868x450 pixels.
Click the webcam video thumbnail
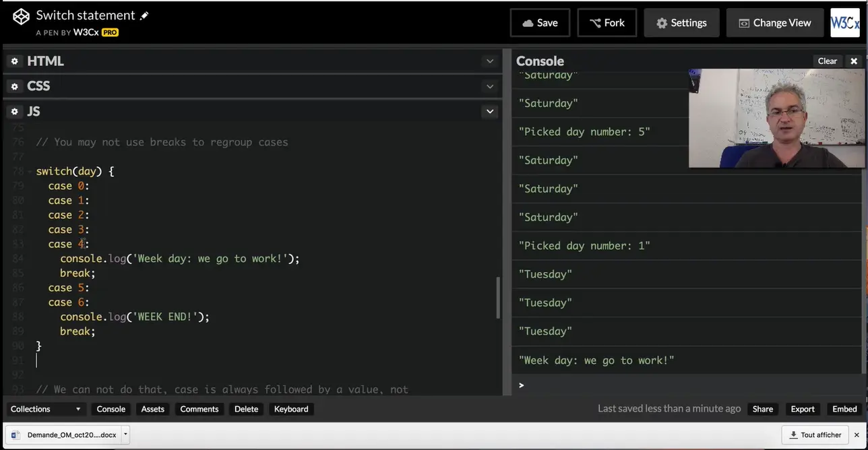778,119
